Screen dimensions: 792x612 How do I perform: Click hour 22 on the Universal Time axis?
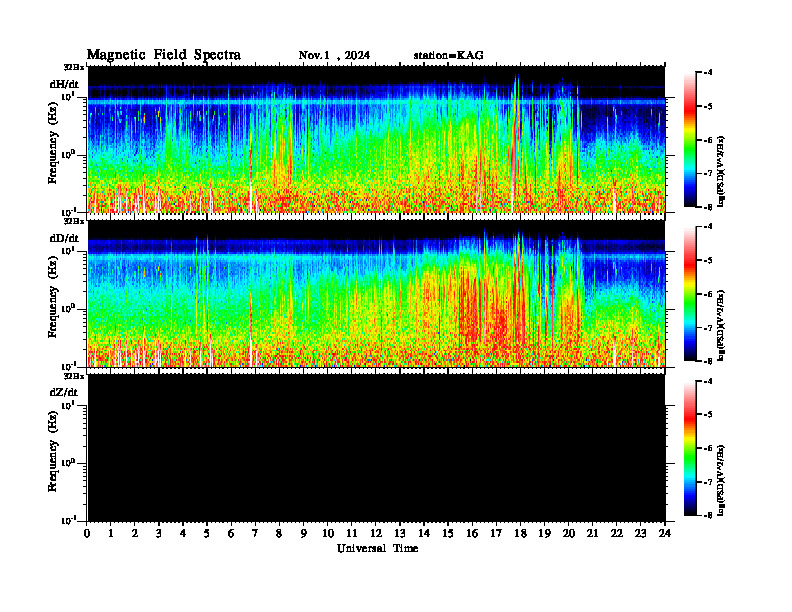coord(616,534)
